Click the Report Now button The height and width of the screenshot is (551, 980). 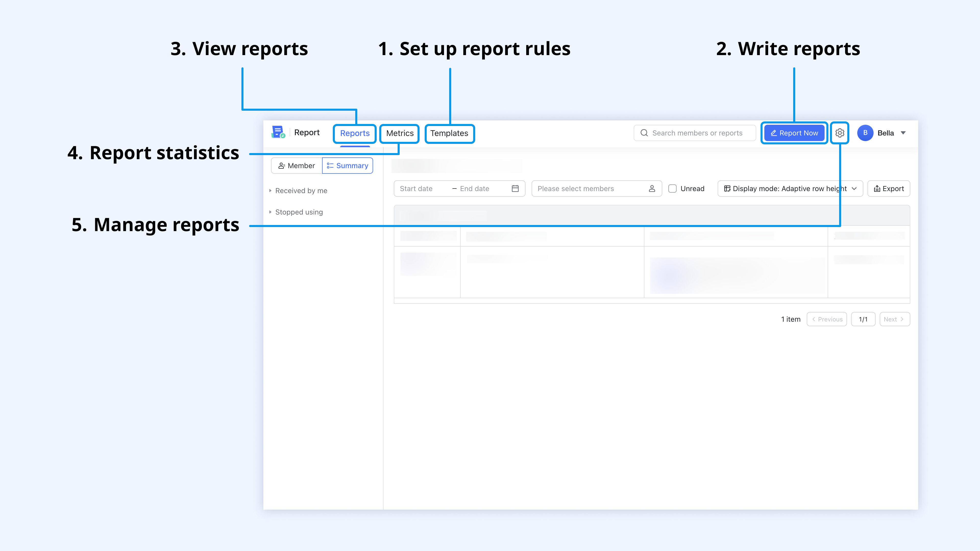coord(794,133)
